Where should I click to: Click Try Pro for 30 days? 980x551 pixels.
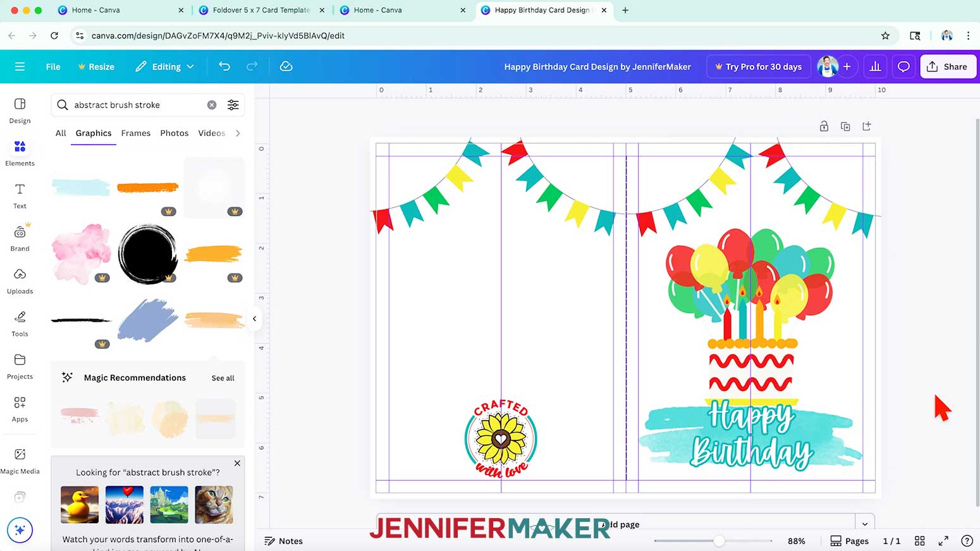758,66
